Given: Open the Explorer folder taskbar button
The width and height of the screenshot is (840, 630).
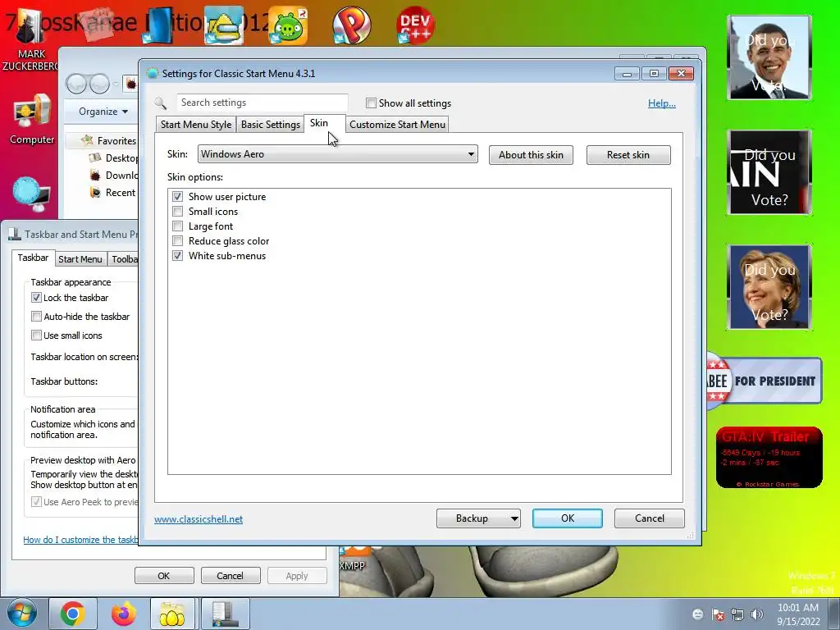Looking at the screenshot, I should [173, 614].
